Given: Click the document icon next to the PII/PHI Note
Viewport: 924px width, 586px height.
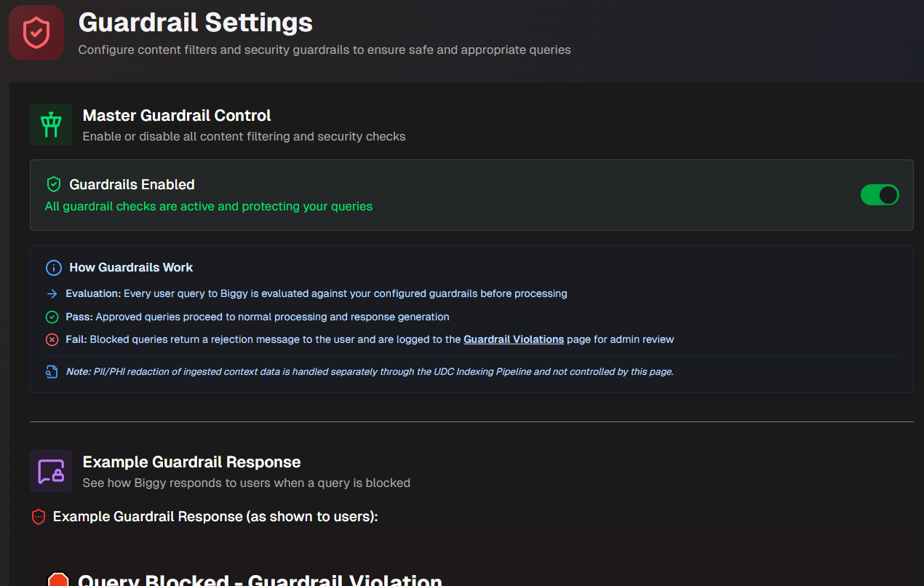Looking at the screenshot, I should tap(51, 371).
